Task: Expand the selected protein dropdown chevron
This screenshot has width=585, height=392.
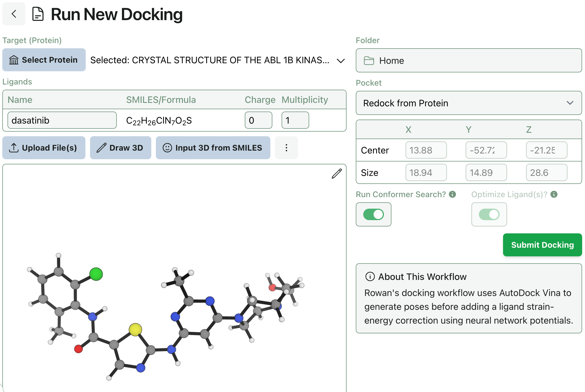Action: [x=341, y=60]
